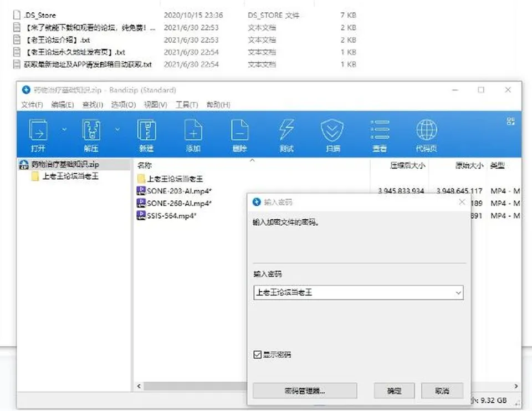Click the grid layout icon at toolbar corner
Screen dimensions: 532x411
510,121
